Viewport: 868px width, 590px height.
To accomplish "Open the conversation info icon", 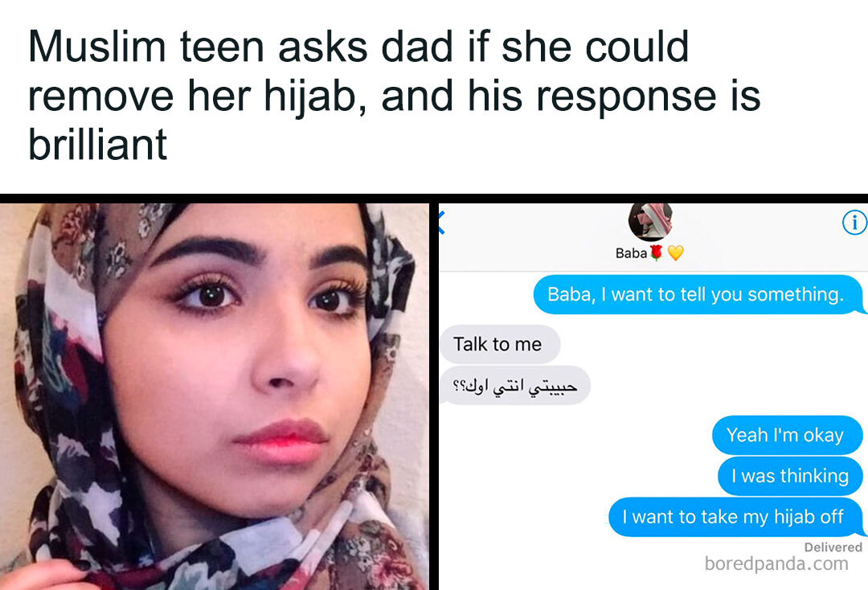I will 854,223.
